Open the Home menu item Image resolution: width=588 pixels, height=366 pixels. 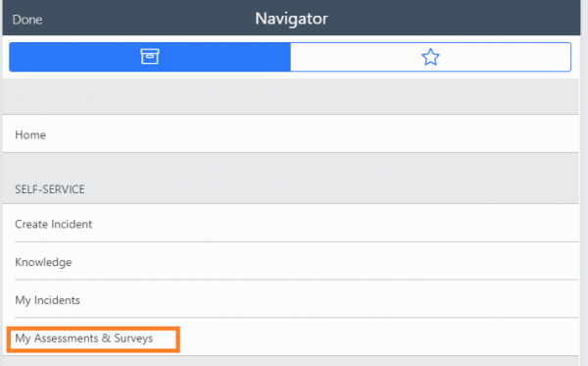pyautogui.click(x=291, y=134)
